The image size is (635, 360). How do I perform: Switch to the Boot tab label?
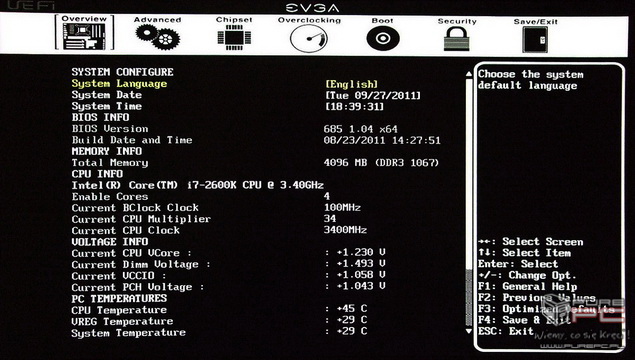[x=383, y=20]
